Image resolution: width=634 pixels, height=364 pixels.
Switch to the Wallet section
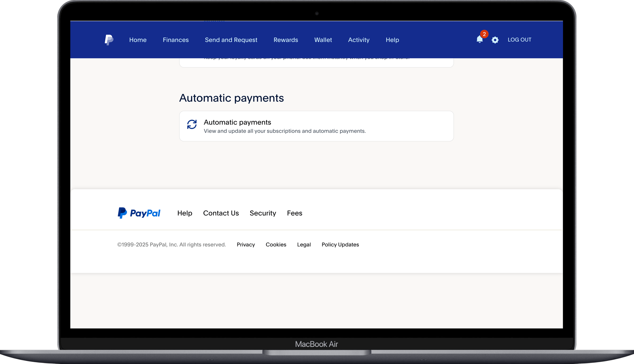point(323,40)
